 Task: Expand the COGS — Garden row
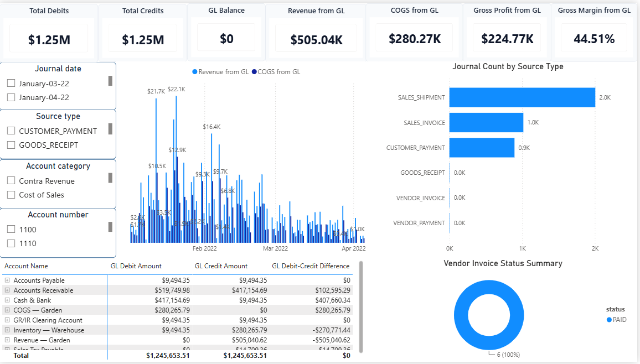click(x=7, y=310)
